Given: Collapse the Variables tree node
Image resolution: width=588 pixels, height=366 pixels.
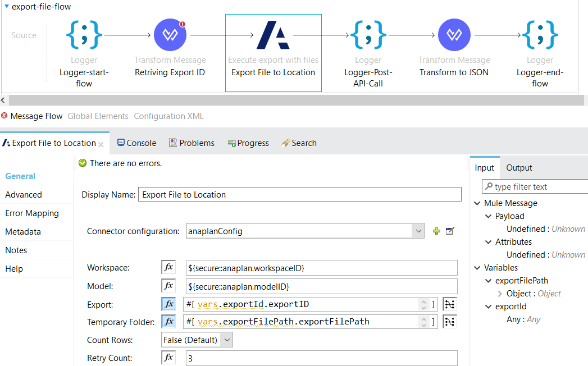Looking at the screenshot, I should [x=477, y=268].
